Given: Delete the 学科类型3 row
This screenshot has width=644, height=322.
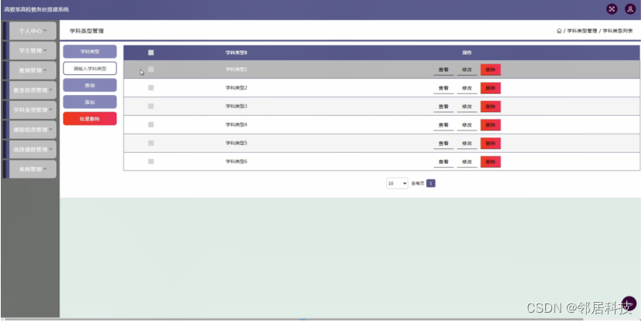Looking at the screenshot, I should 490,107.
